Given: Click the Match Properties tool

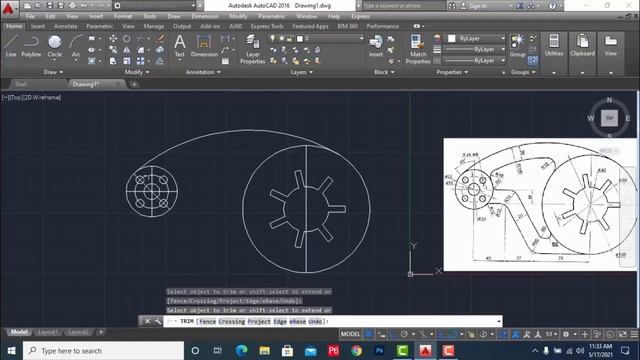Looking at the screenshot, I should click(418, 49).
